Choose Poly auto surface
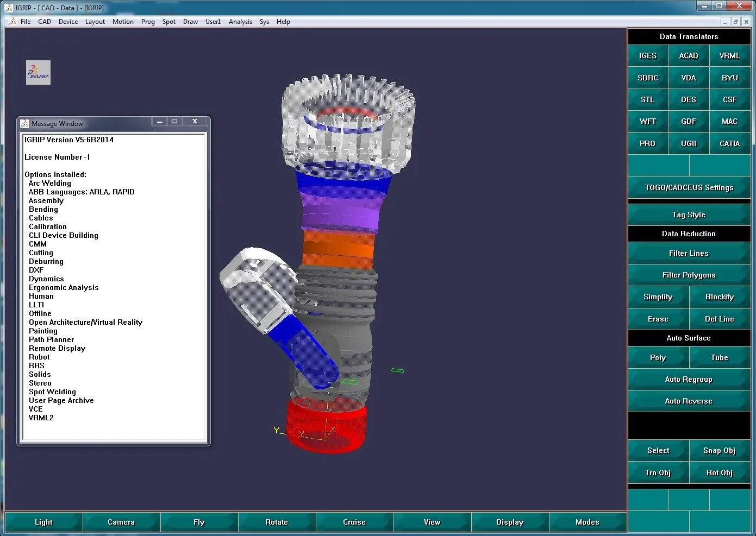The image size is (756, 536). point(658,358)
